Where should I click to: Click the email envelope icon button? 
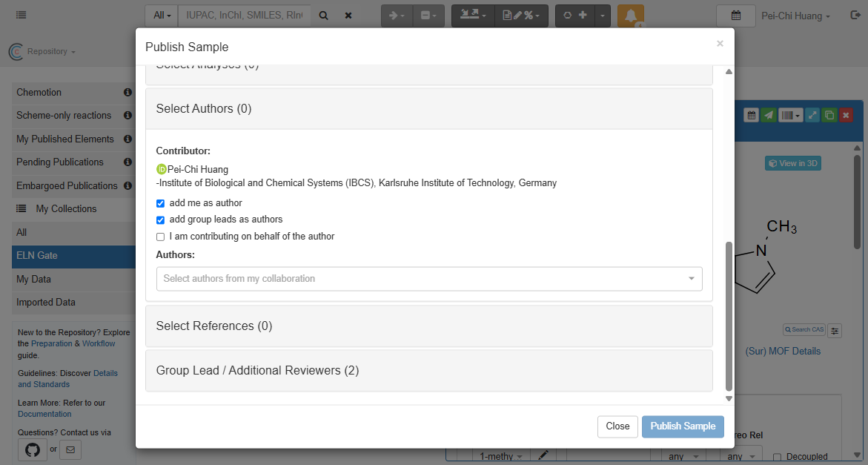click(70, 449)
